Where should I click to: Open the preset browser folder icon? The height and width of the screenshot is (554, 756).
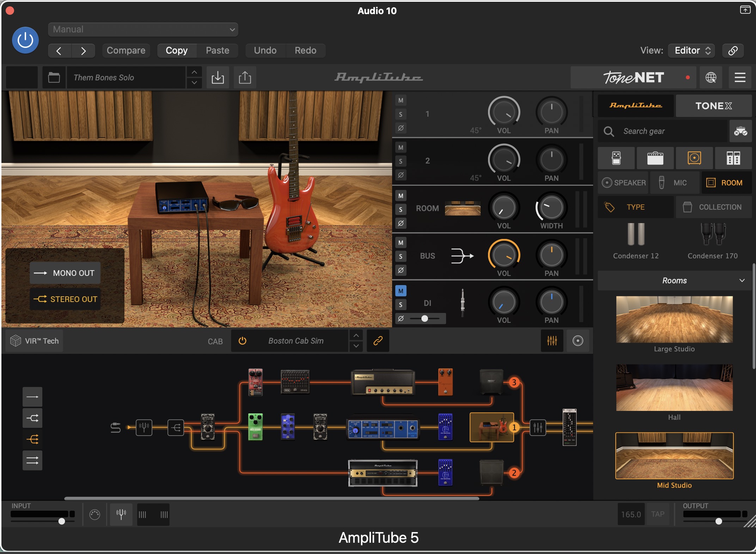[54, 78]
